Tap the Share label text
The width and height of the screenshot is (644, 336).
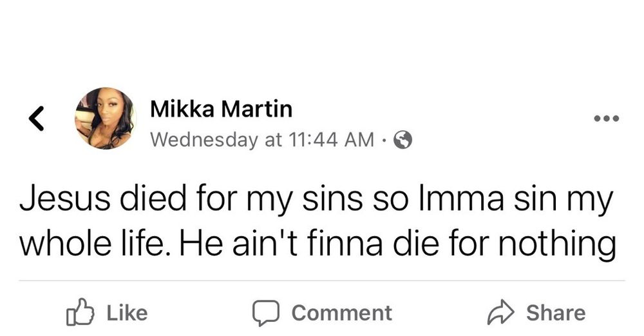click(x=556, y=313)
